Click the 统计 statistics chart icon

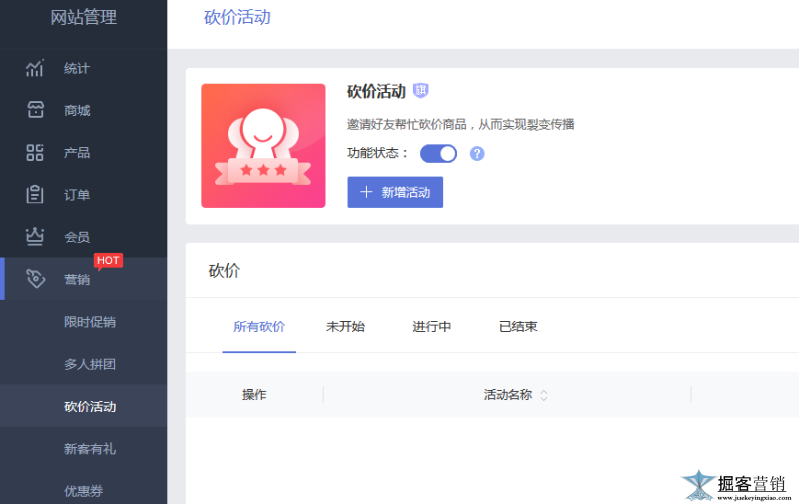pos(35,69)
